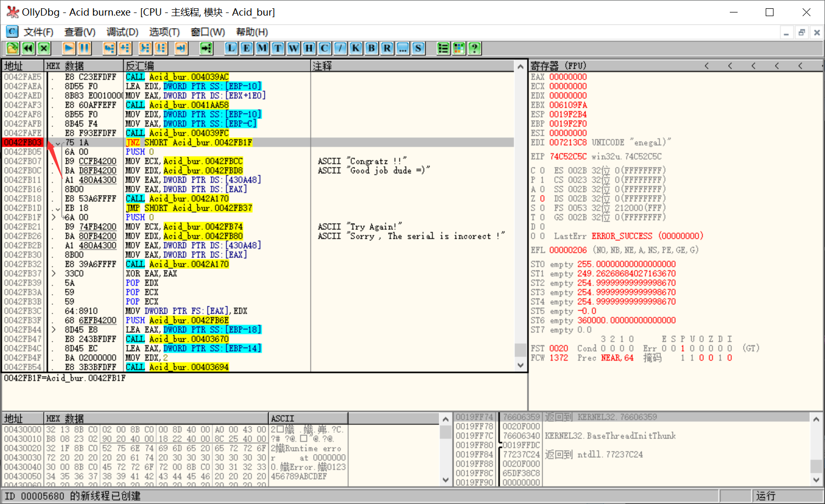Run the program with the play icon

(69, 48)
